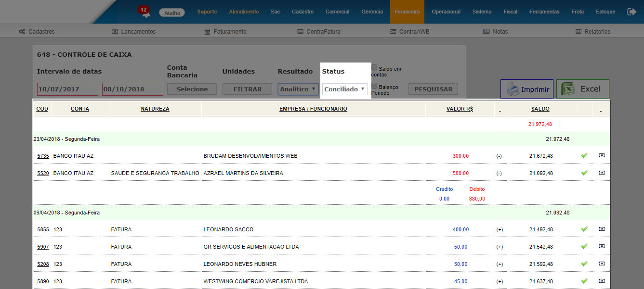
Task: Click money icon on row 5520
Action: point(602,173)
